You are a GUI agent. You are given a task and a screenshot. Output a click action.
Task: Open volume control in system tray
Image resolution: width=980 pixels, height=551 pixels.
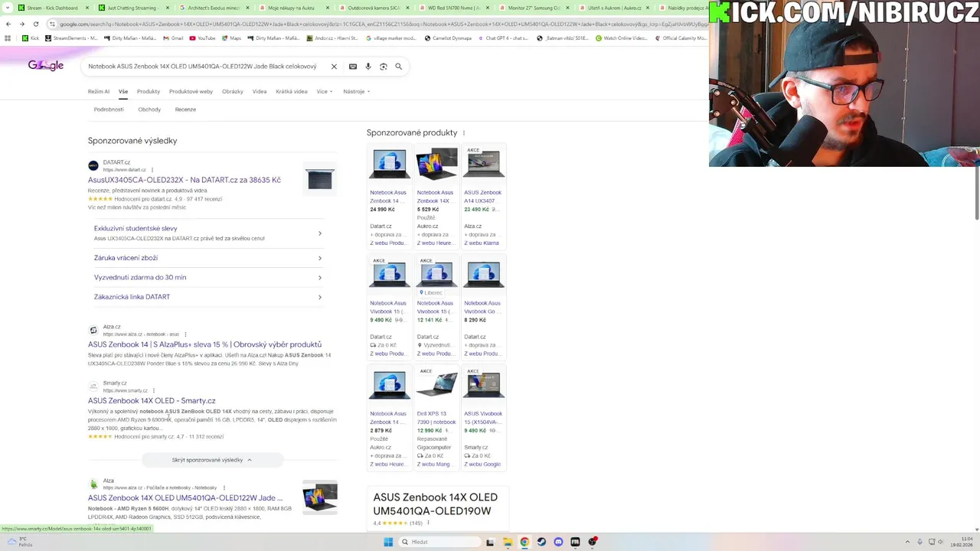941,542
